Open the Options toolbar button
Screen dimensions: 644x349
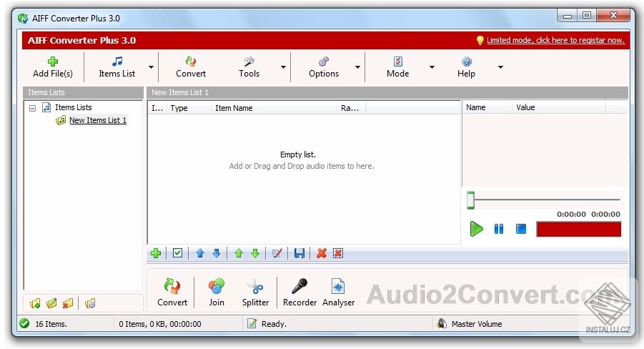[324, 67]
